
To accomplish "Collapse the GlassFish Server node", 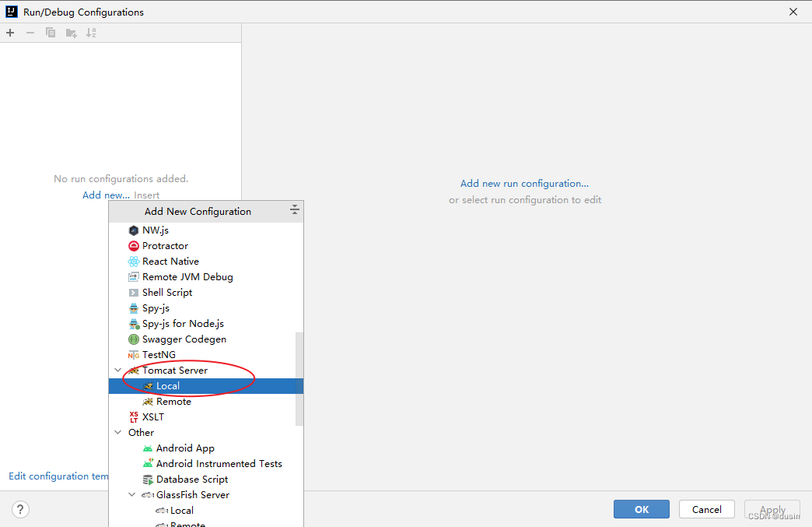I will click(x=131, y=494).
